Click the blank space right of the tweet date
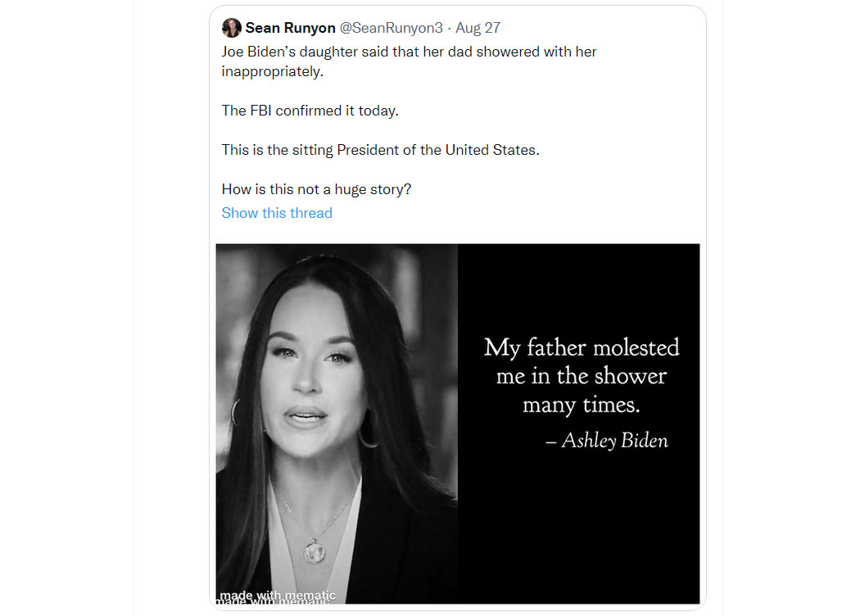The width and height of the screenshot is (860, 616). (x=598, y=28)
